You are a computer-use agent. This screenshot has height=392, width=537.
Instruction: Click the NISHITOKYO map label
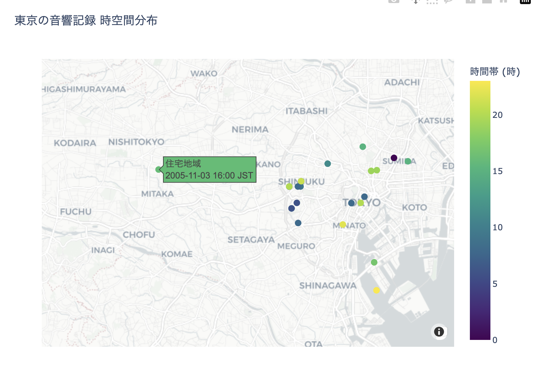(x=136, y=142)
